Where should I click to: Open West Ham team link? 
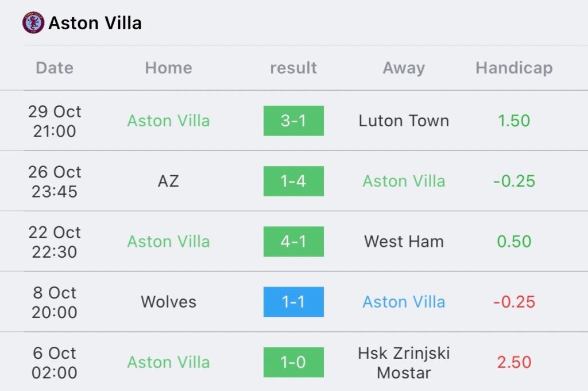point(404,241)
